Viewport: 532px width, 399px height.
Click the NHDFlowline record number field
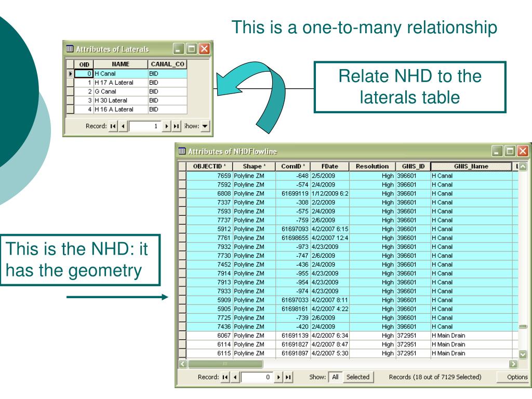(x=257, y=377)
